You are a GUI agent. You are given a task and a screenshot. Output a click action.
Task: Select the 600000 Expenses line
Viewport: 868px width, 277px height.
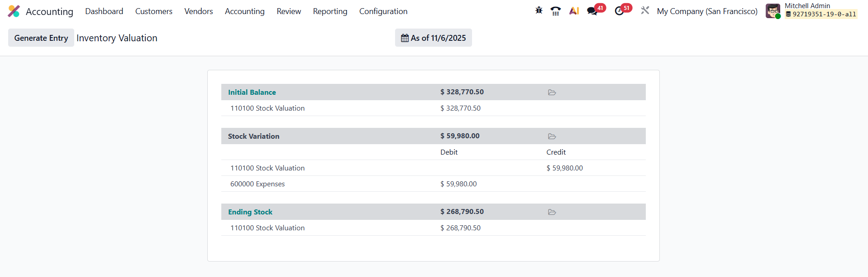[x=258, y=184]
